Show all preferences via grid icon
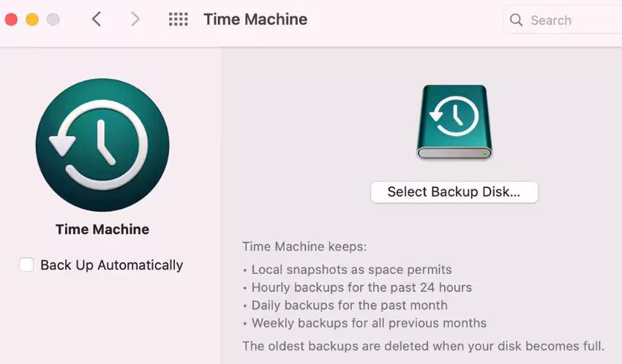Image resolution: width=622 pixels, height=364 pixels. pos(178,20)
